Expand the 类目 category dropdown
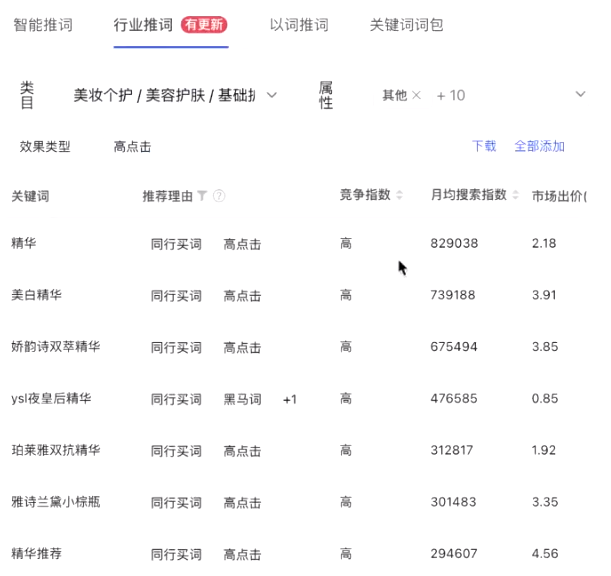The width and height of the screenshot is (611, 576). (x=175, y=95)
